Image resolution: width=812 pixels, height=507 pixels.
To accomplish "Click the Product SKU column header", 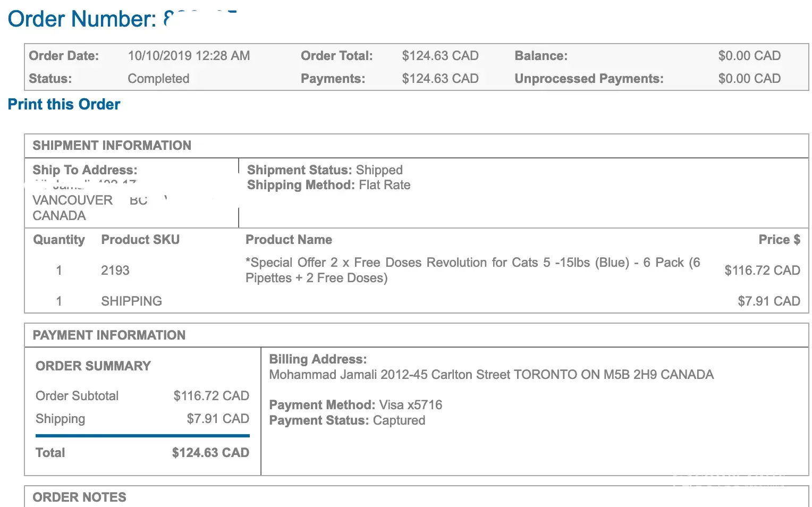I will [x=140, y=240].
